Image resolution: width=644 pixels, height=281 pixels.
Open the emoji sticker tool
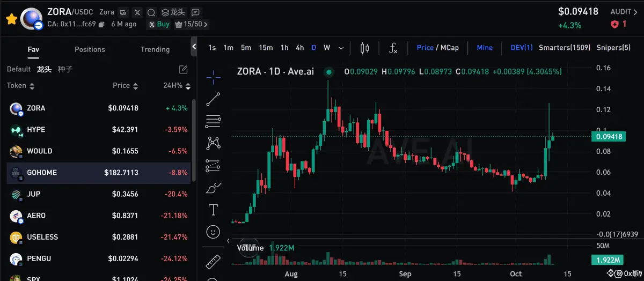213,232
